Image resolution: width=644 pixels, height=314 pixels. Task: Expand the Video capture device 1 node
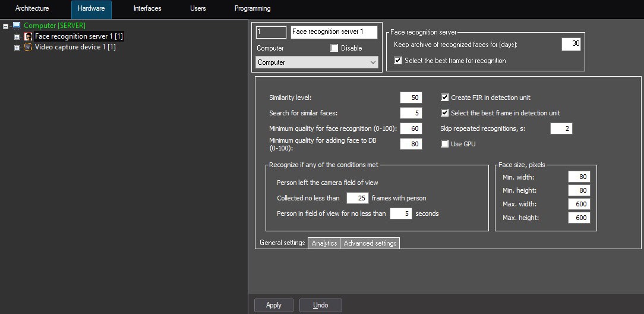pos(17,48)
